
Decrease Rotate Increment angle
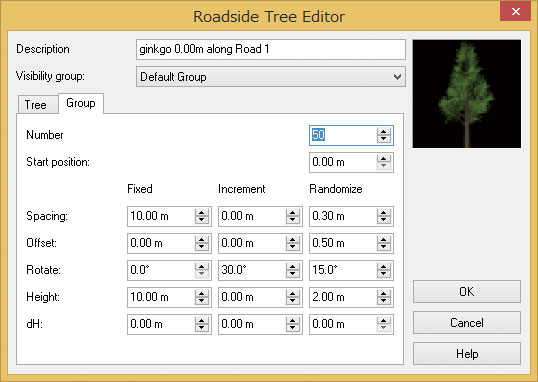coord(293,274)
